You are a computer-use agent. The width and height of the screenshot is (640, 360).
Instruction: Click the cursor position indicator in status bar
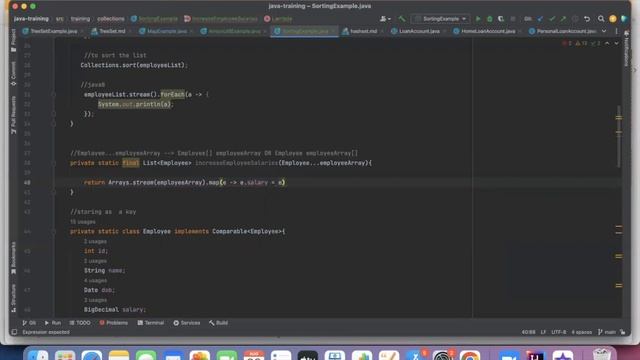528,332
